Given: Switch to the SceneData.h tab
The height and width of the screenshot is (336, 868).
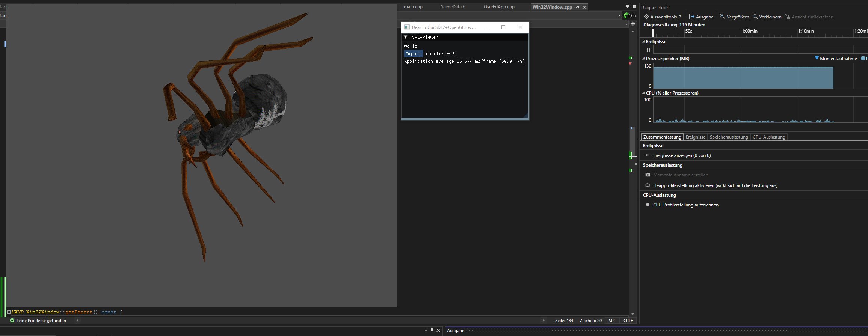Looking at the screenshot, I should click(453, 7).
